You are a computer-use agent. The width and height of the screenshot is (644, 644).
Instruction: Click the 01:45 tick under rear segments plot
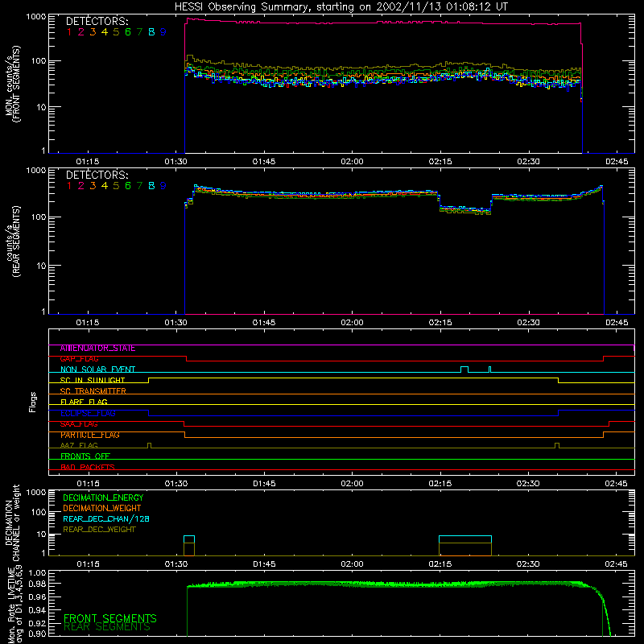click(264, 323)
